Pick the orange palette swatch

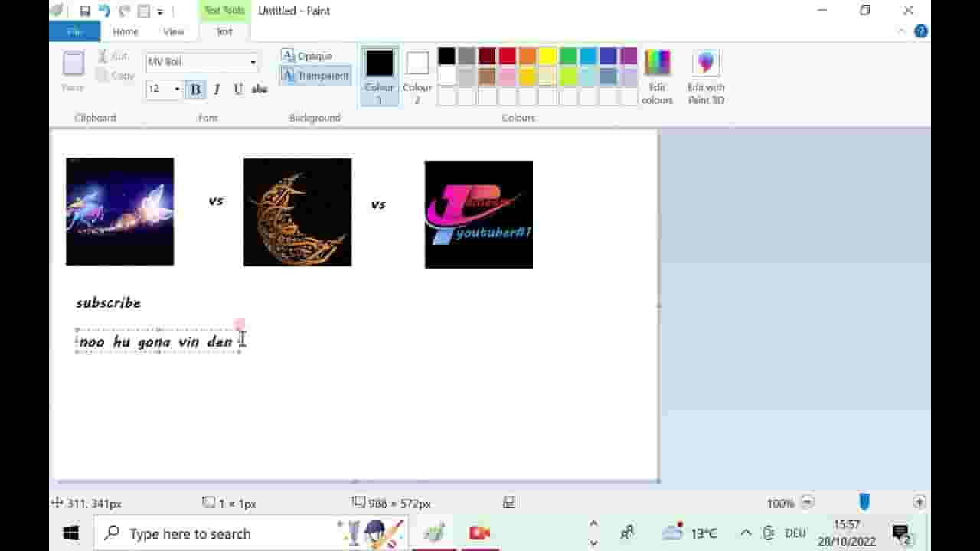point(528,57)
